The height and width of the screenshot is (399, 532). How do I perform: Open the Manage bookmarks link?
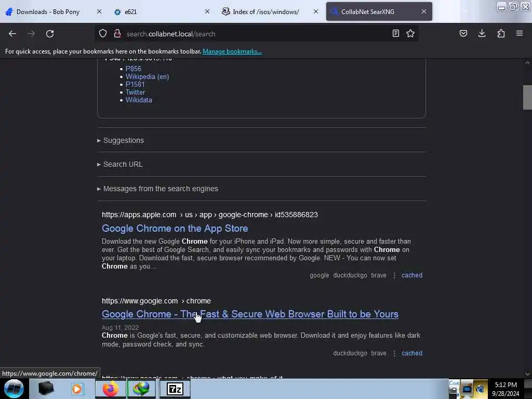pos(232,51)
